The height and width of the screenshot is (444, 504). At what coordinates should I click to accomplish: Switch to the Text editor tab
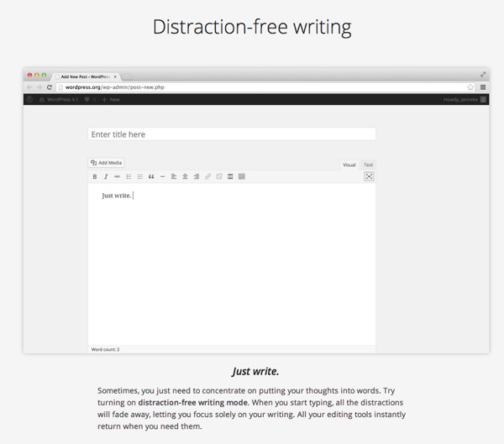tap(368, 165)
